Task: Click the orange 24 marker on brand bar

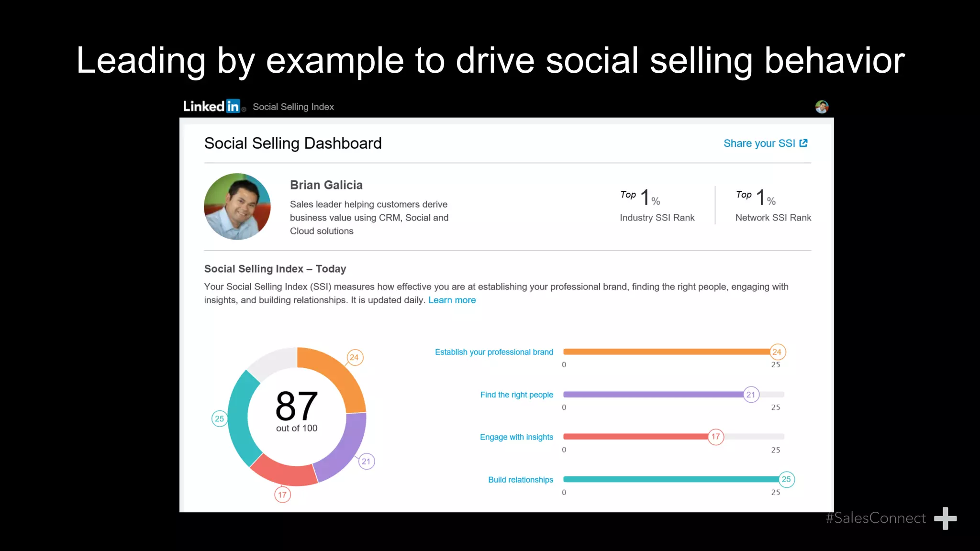Action: click(777, 352)
